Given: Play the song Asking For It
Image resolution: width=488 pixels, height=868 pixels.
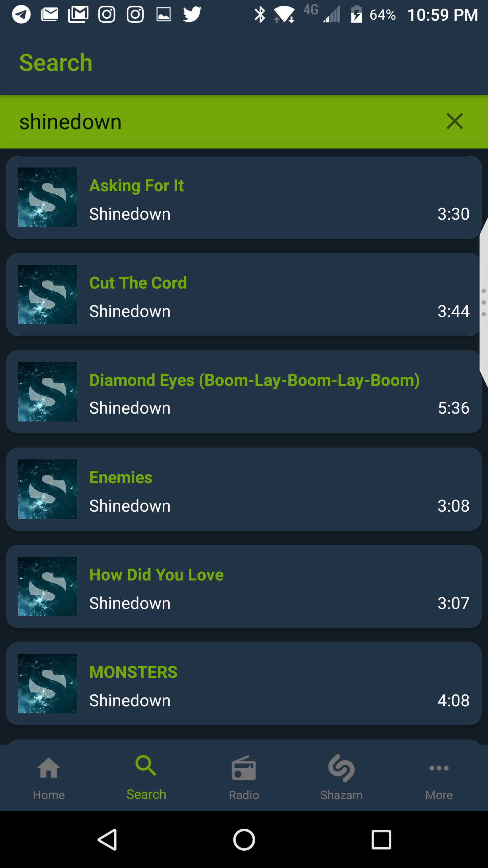Looking at the screenshot, I should 244,197.
